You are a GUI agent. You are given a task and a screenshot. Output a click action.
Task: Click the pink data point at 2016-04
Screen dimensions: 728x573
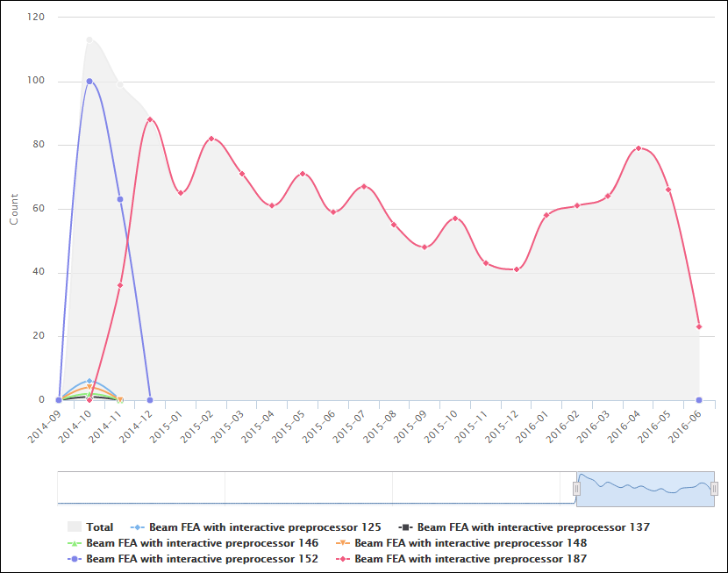coord(639,148)
